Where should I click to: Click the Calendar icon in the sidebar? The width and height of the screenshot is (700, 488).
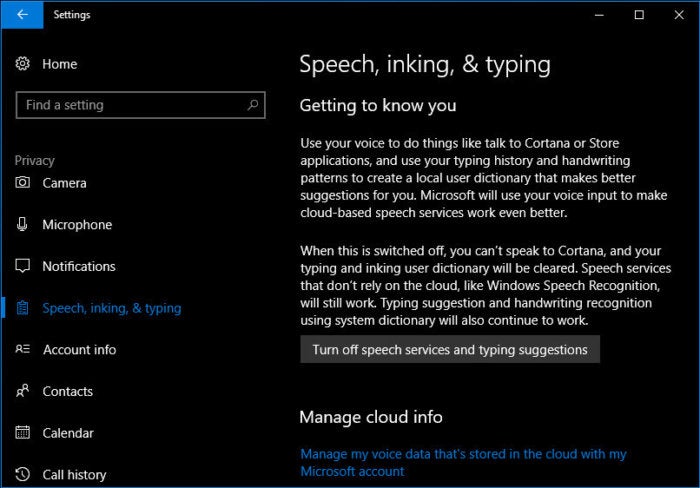(22, 432)
